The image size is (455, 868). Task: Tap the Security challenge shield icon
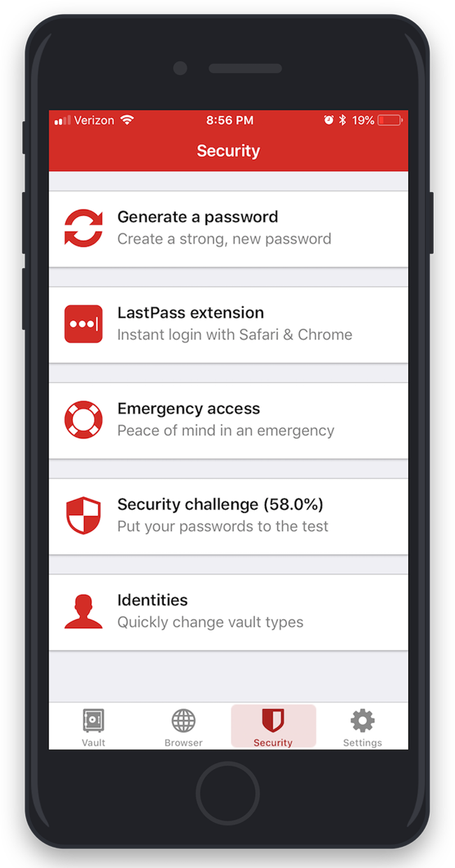[83, 516]
